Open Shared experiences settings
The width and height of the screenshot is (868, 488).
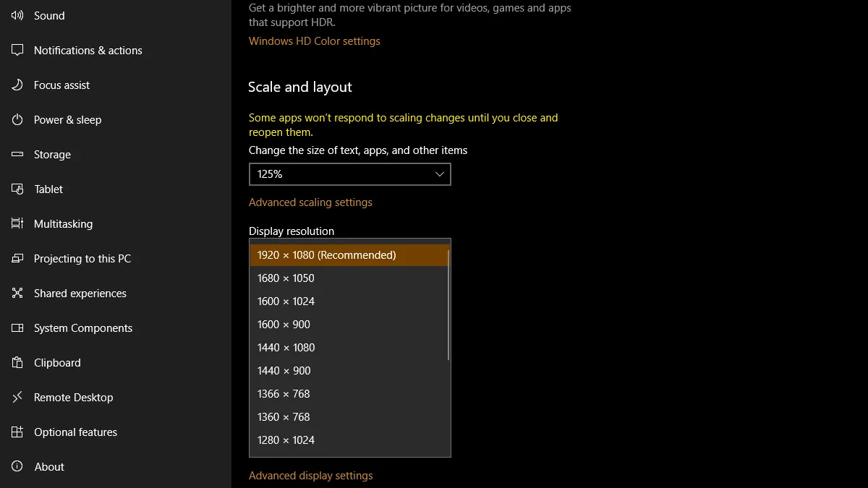pos(79,293)
